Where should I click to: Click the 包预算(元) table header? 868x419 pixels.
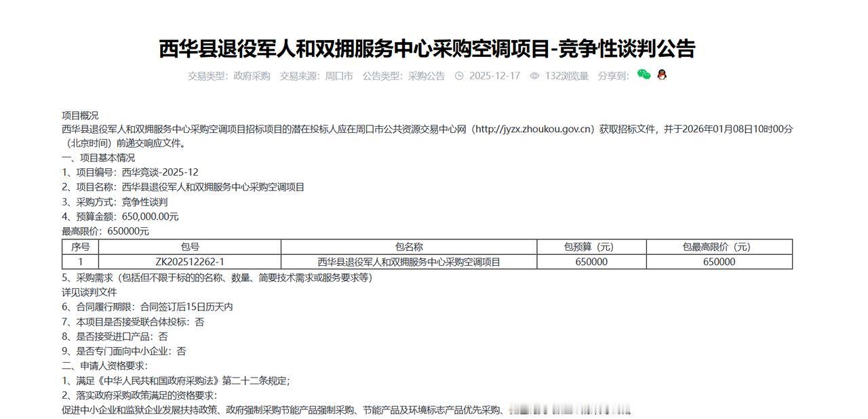[x=591, y=247]
